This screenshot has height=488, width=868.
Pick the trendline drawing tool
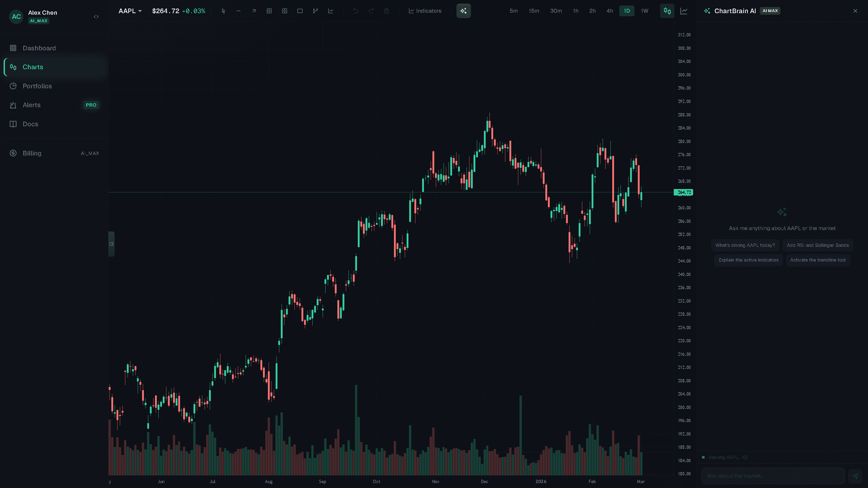coord(238,11)
